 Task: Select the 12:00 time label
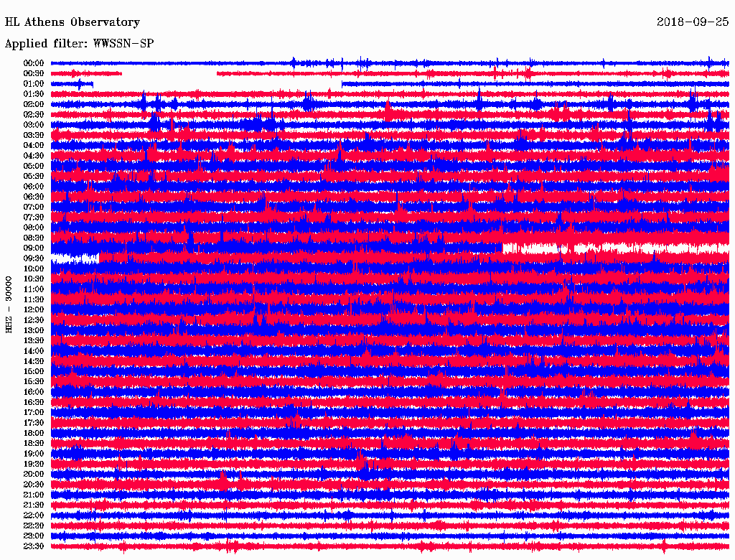34,310
